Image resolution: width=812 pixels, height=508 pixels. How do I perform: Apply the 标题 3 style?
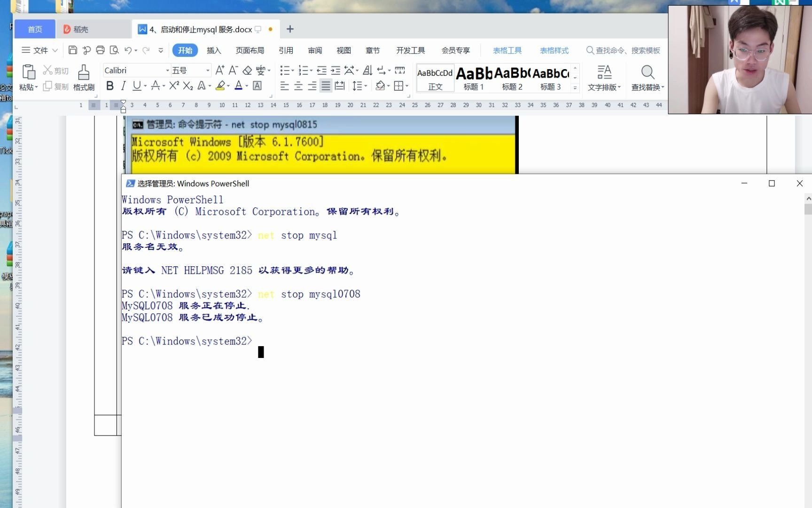click(551, 78)
